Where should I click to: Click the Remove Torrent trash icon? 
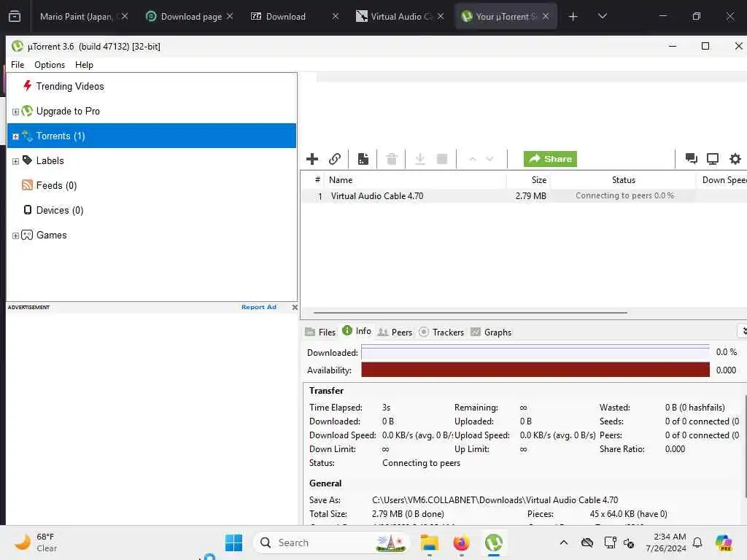(392, 159)
